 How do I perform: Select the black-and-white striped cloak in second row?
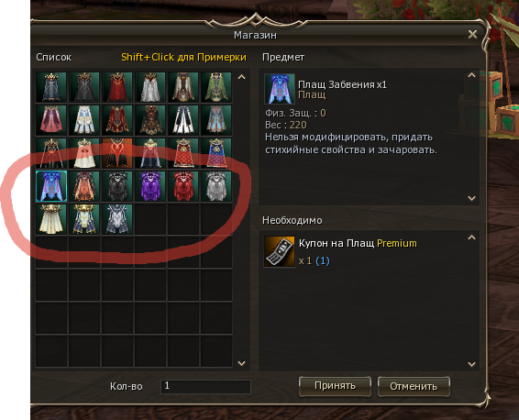pos(183,120)
